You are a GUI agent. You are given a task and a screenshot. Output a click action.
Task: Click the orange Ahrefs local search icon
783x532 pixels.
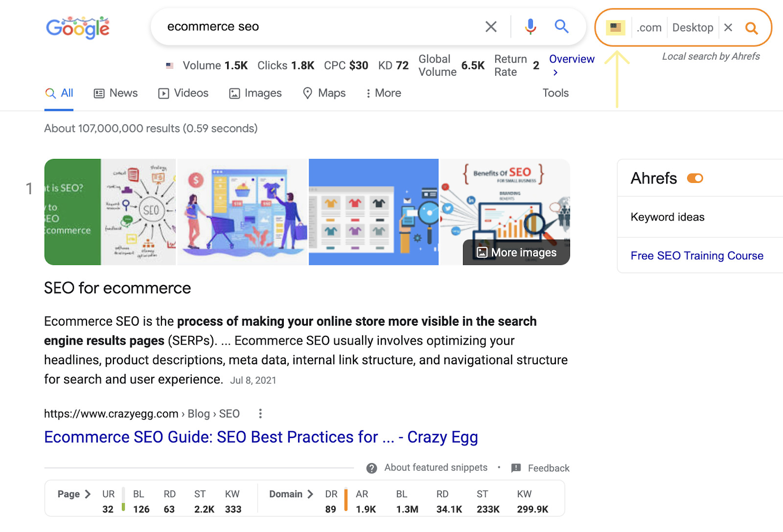pos(752,28)
